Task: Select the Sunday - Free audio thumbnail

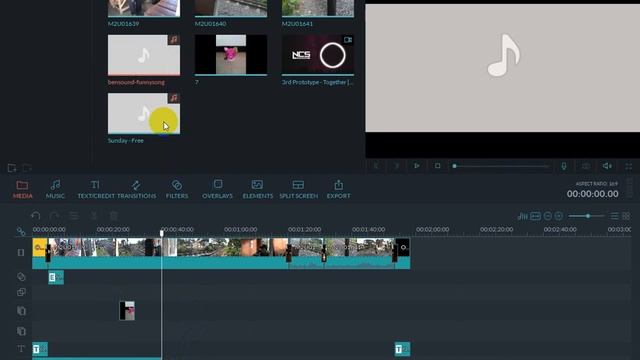Action: click(144, 113)
